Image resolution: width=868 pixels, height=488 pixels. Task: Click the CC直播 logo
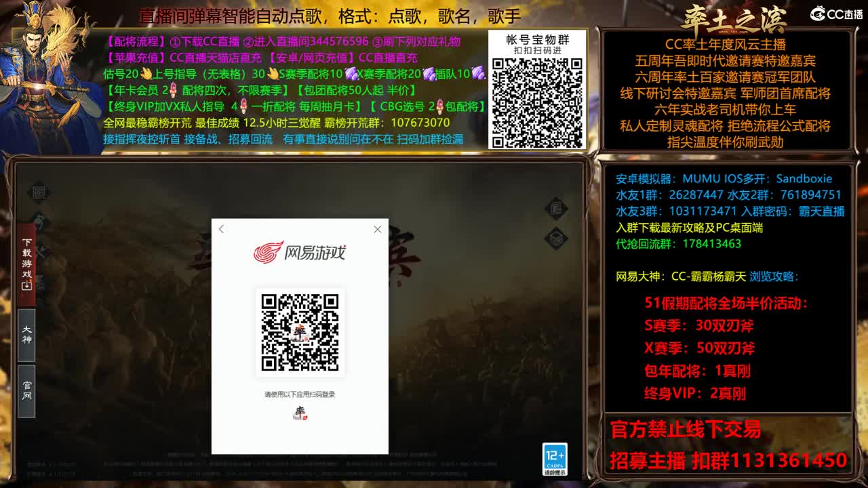tap(836, 14)
